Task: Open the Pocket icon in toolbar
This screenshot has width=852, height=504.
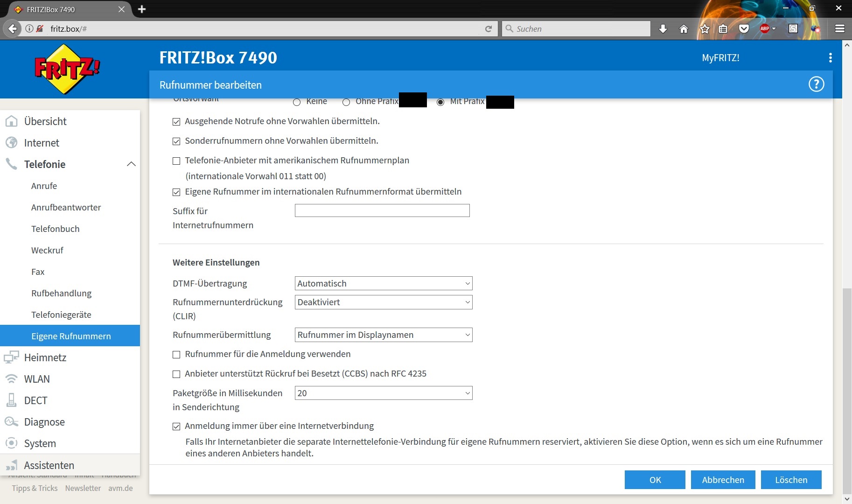Action: click(x=744, y=29)
